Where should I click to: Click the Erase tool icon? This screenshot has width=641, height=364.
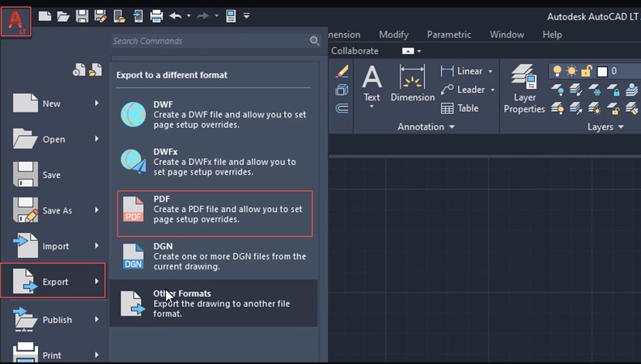point(342,71)
